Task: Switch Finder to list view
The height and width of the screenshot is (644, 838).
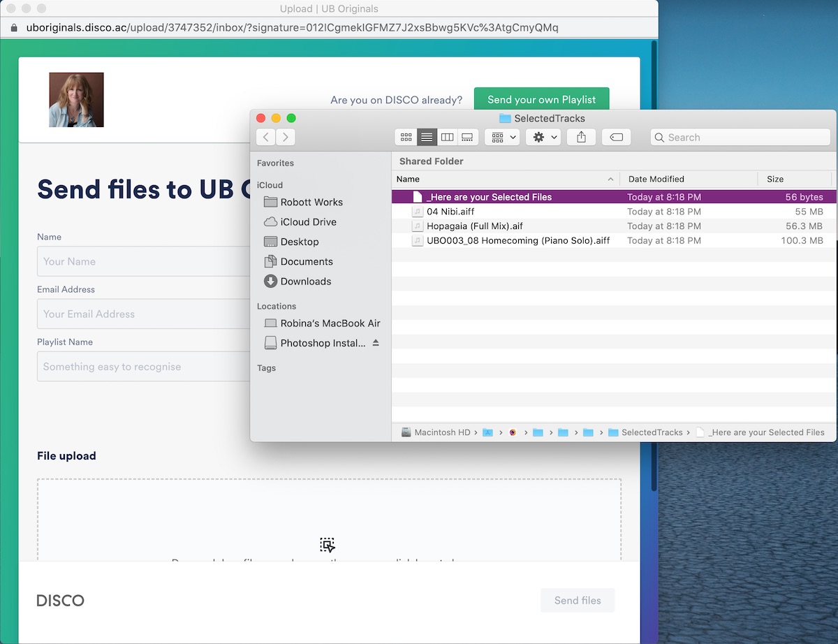Action: (427, 137)
